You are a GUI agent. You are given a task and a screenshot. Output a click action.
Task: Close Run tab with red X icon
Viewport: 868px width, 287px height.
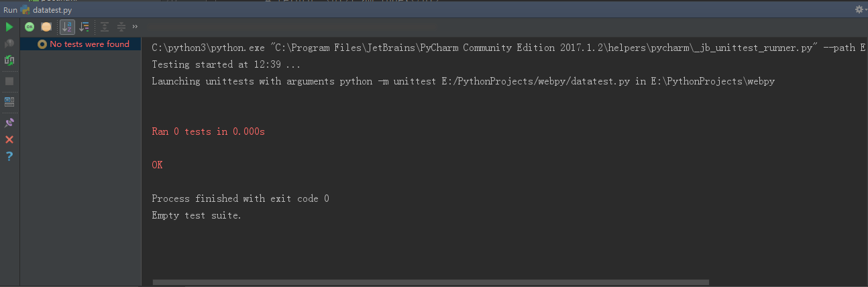pyautogui.click(x=9, y=139)
